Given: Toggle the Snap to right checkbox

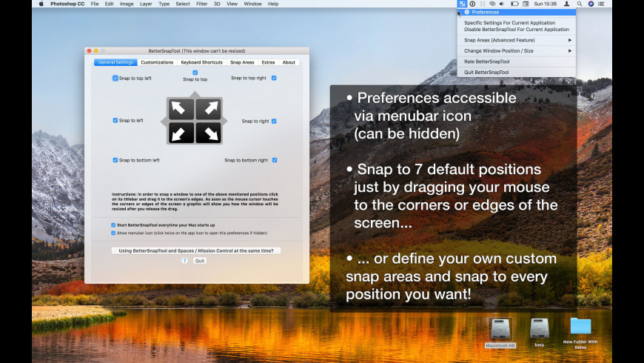Looking at the screenshot, I should click(x=274, y=121).
